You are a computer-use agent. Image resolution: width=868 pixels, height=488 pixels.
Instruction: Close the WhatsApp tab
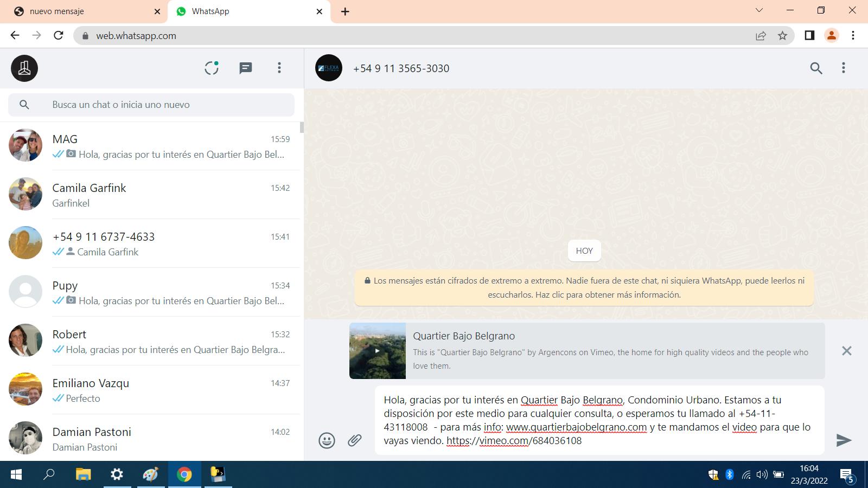coord(320,11)
